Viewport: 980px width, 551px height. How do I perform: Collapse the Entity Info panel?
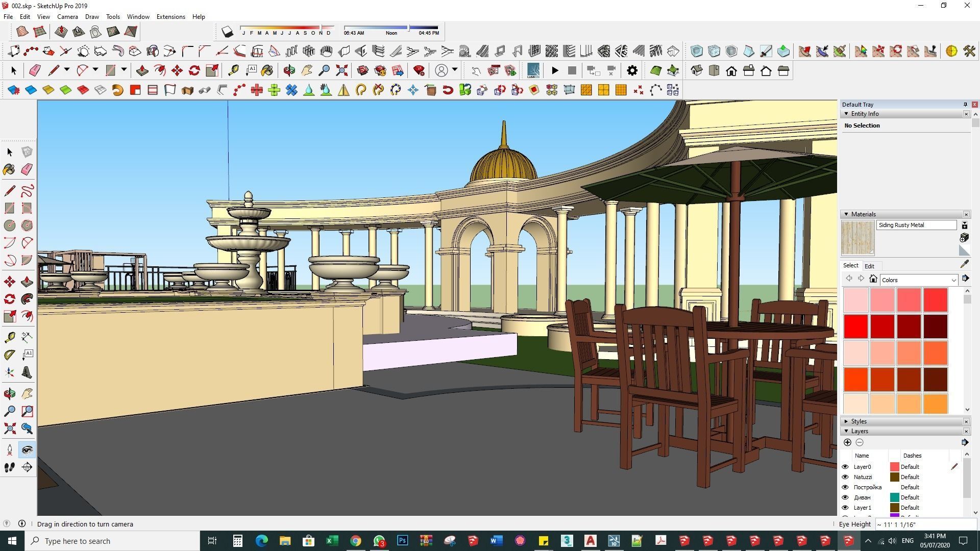(846, 114)
